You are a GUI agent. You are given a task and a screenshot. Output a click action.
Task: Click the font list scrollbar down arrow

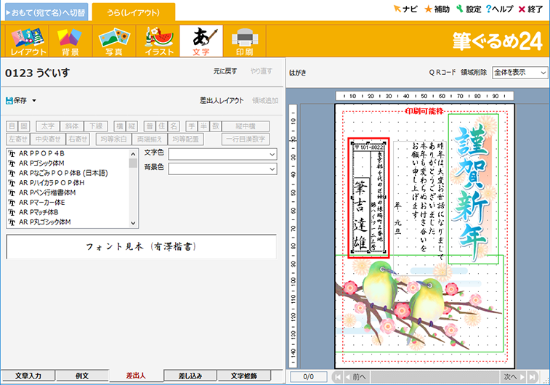coord(133,223)
